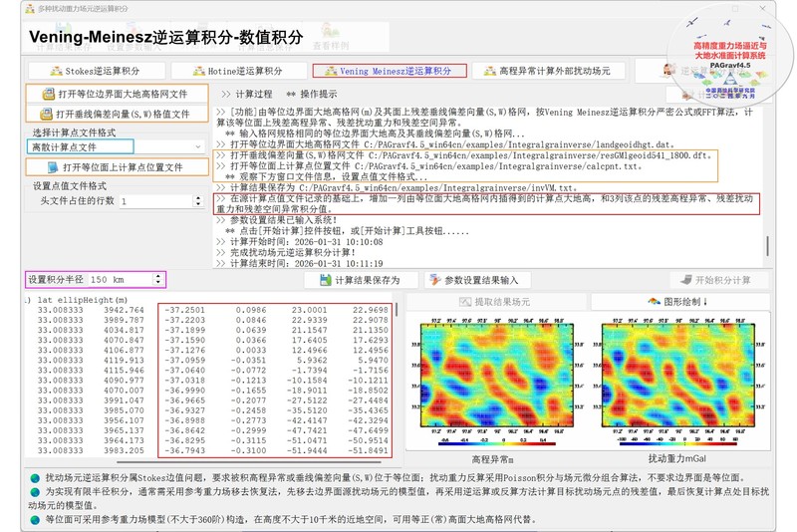Click the data table vertical scrollbar
The height and width of the screenshot is (532, 797).
point(397,309)
